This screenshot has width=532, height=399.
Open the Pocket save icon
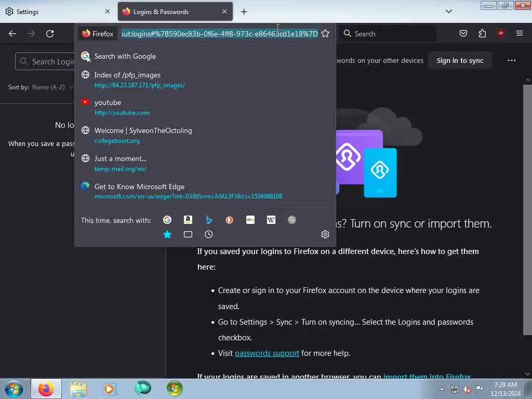(463, 33)
